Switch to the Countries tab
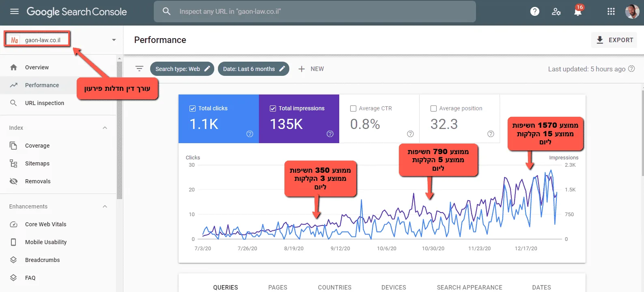 coord(335,287)
